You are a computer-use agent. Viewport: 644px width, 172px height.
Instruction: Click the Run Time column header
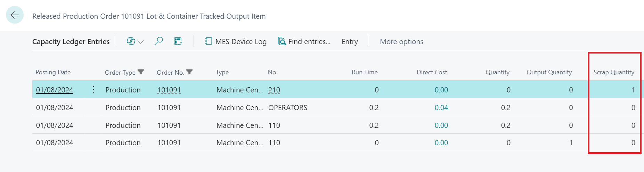pos(364,72)
